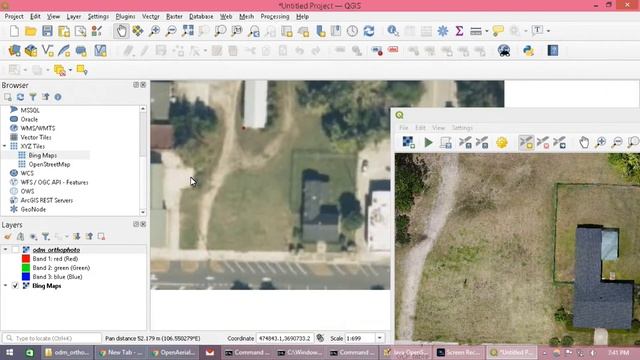Open the Raster menu
The height and width of the screenshot is (360, 640).
[x=174, y=17]
